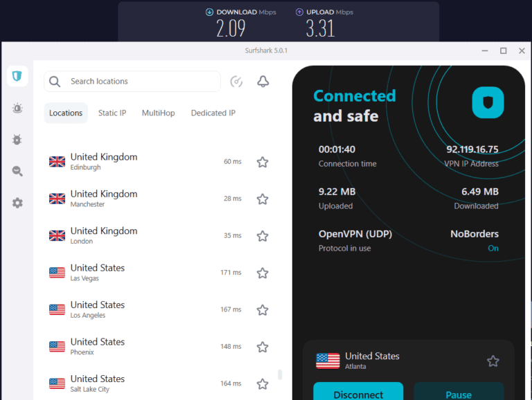Switch to the MultiHop tab
This screenshot has width=532, height=400.
[159, 113]
